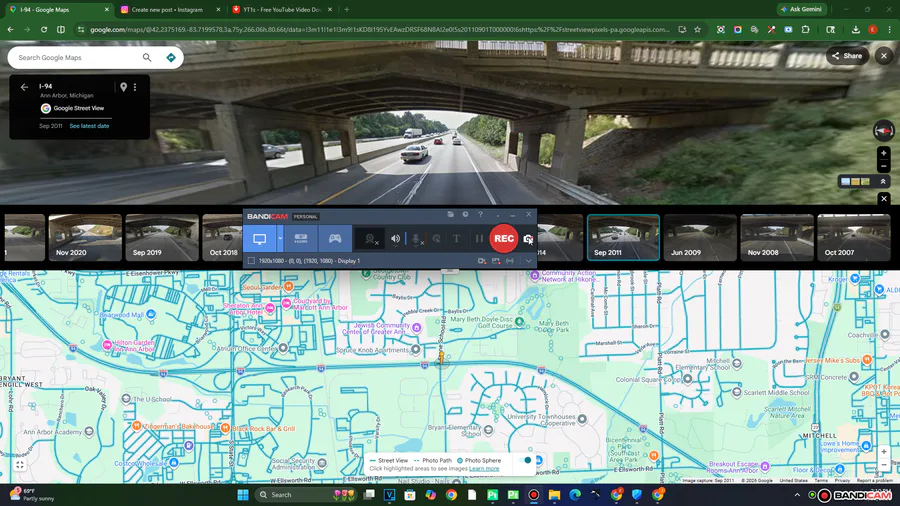Open Chrome three-dot menu

pos(890,30)
